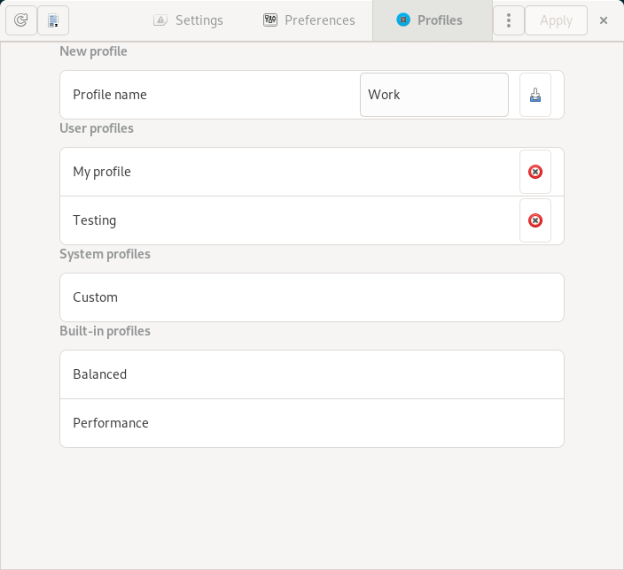
Task: Click the blue Profiles tab icon
Action: pos(403,20)
